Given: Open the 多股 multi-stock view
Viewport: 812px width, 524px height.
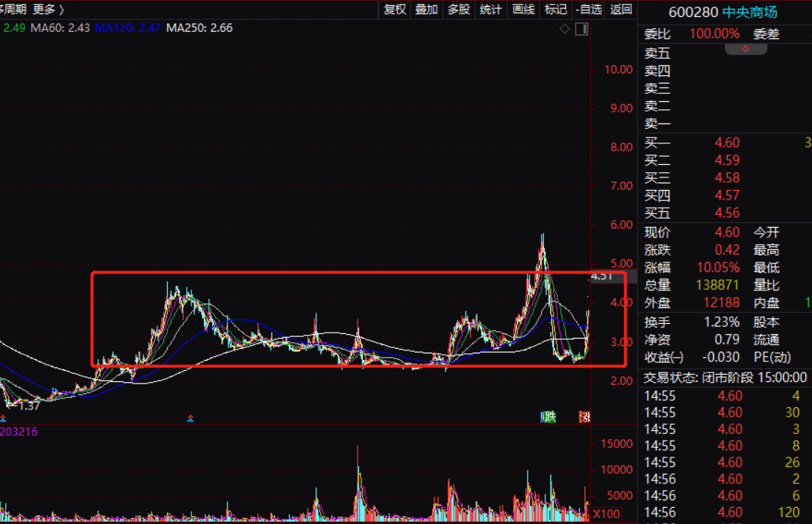Looking at the screenshot, I should tap(459, 10).
